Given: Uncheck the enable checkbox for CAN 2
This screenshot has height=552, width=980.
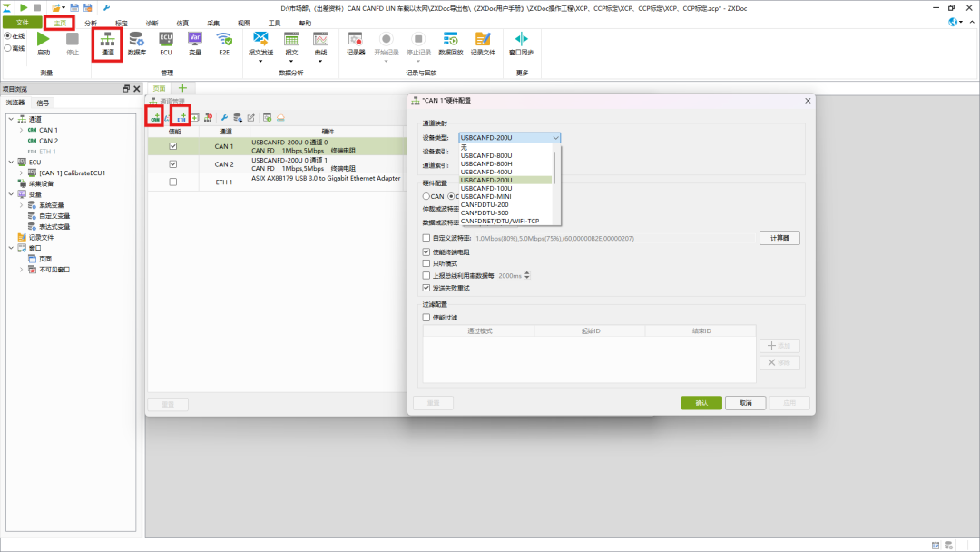Looking at the screenshot, I should coord(173,164).
